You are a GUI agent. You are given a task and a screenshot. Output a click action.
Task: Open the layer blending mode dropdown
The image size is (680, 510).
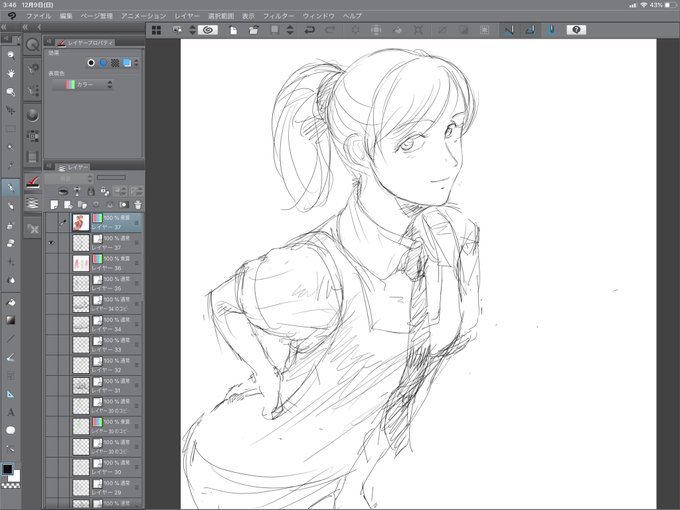[x=69, y=178]
